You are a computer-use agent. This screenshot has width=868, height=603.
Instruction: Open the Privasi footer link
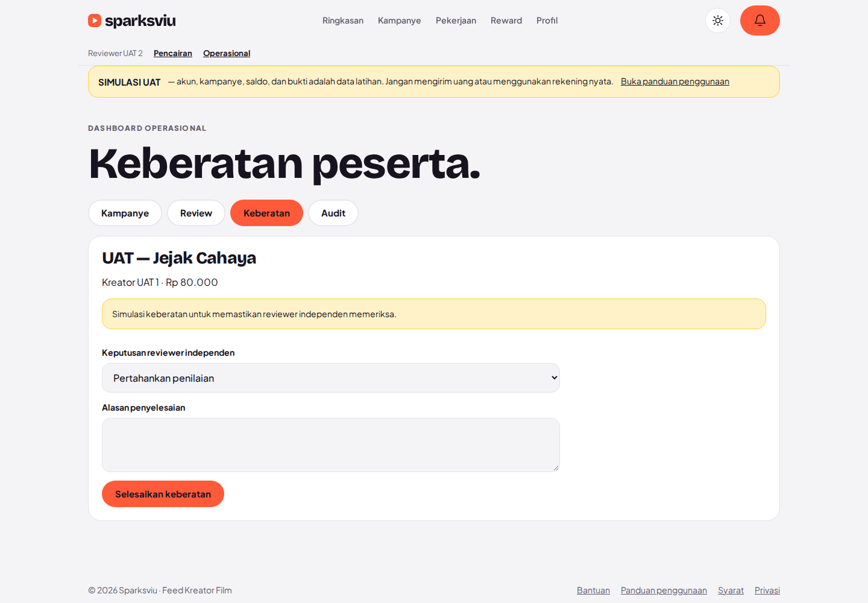tap(767, 590)
